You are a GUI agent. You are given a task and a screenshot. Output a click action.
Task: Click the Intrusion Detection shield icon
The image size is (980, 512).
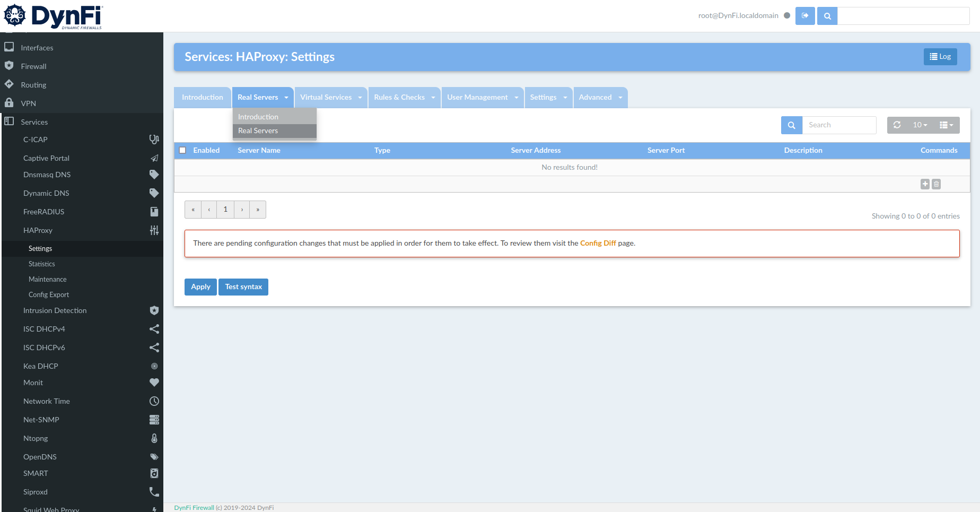pos(154,310)
